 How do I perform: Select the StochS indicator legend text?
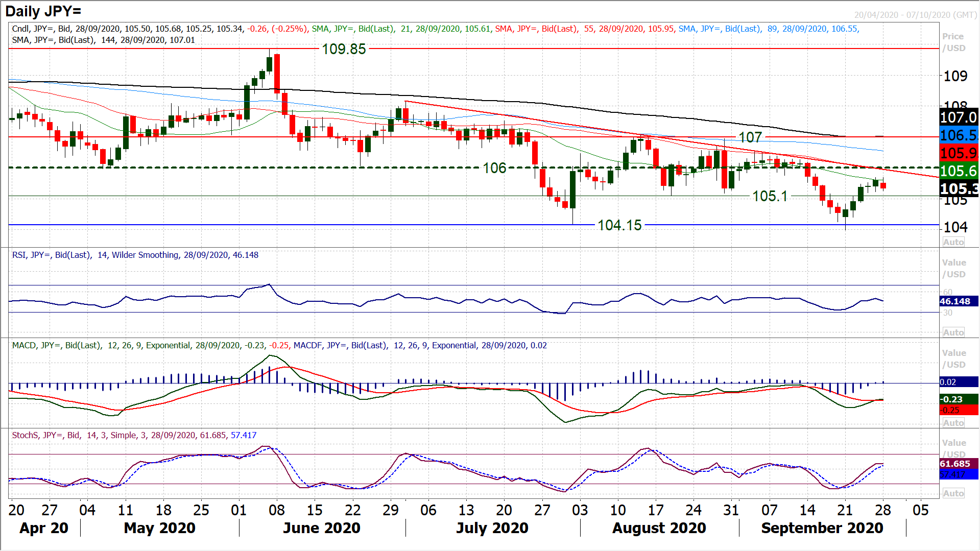coord(134,435)
